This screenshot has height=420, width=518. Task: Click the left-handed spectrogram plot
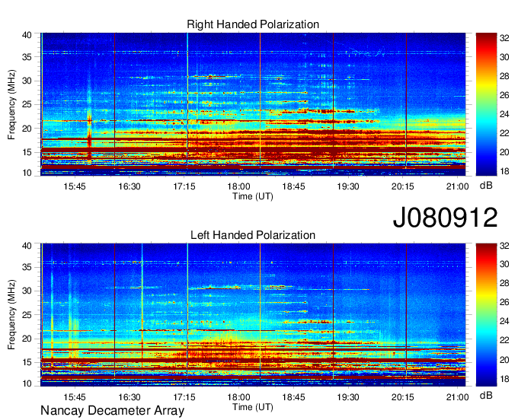pos(253,315)
